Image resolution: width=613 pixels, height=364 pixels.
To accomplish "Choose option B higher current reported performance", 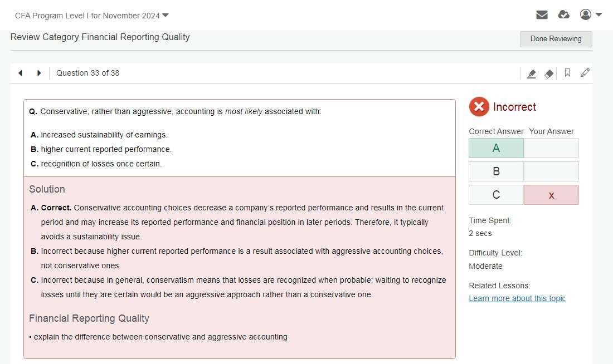I will click(106, 149).
